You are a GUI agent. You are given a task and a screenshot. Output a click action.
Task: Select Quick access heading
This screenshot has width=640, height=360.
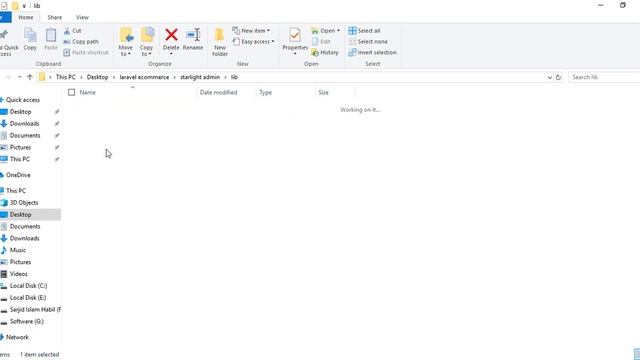click(22, 100)
